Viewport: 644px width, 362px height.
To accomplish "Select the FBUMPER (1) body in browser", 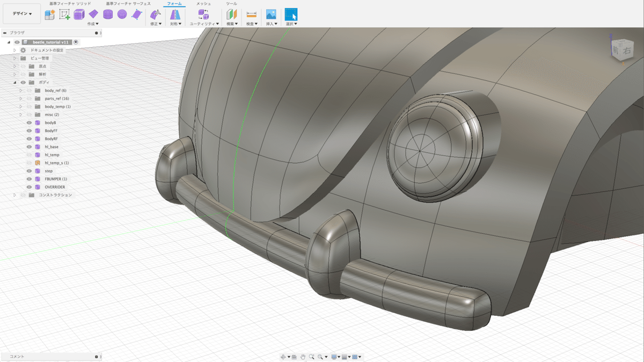I will (x=56, y=179).
